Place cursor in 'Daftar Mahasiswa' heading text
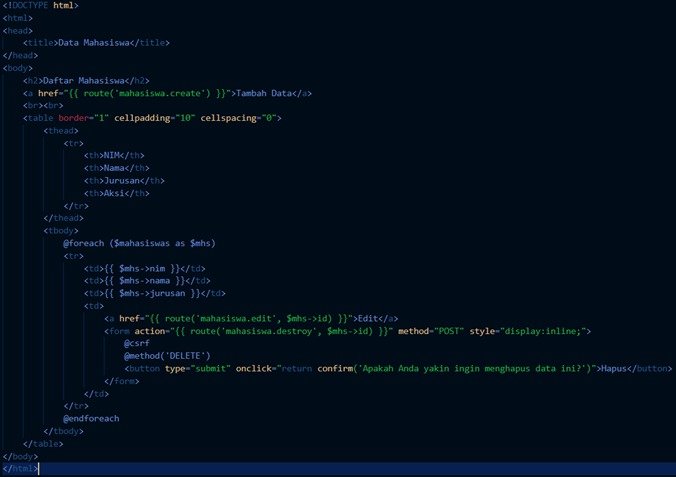The width and height of the screenshot is (676, 477). (84, 81)
